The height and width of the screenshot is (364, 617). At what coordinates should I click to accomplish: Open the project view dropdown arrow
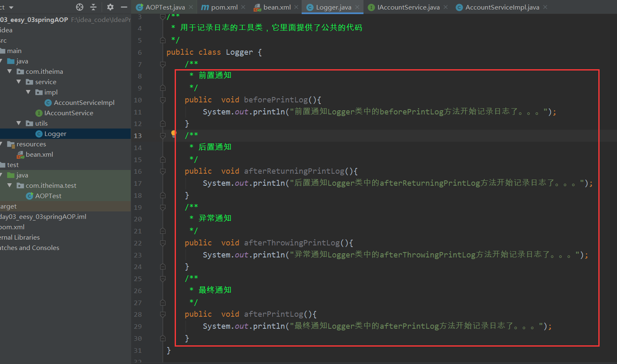click(11, 7)
